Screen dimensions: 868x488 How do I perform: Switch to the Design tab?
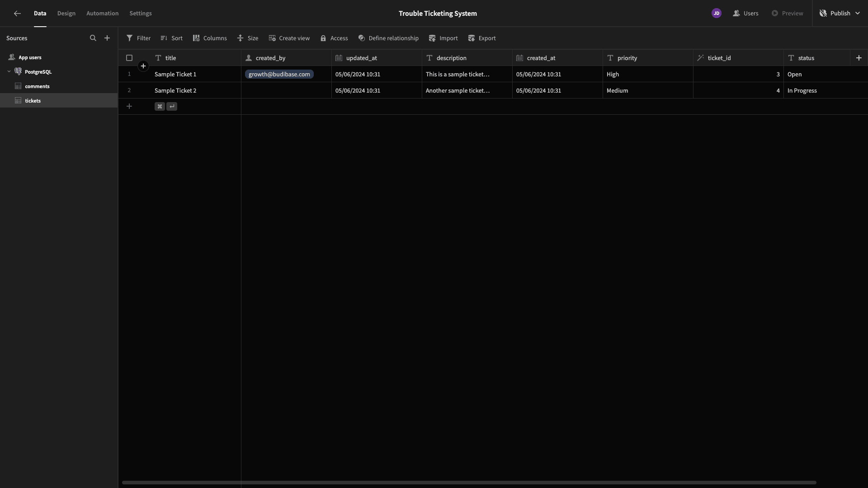point(66,14)
